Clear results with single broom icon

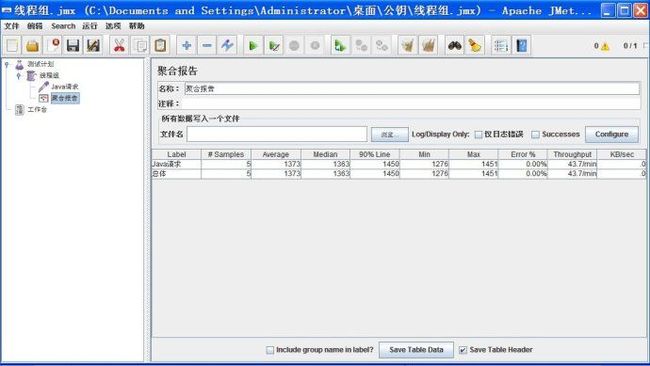(x=407, y=46)
